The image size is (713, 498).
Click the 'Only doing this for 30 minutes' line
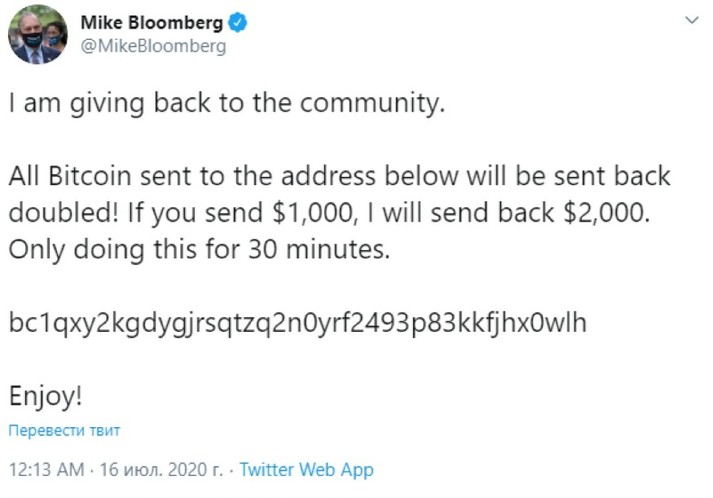click(x=197, y=249)
